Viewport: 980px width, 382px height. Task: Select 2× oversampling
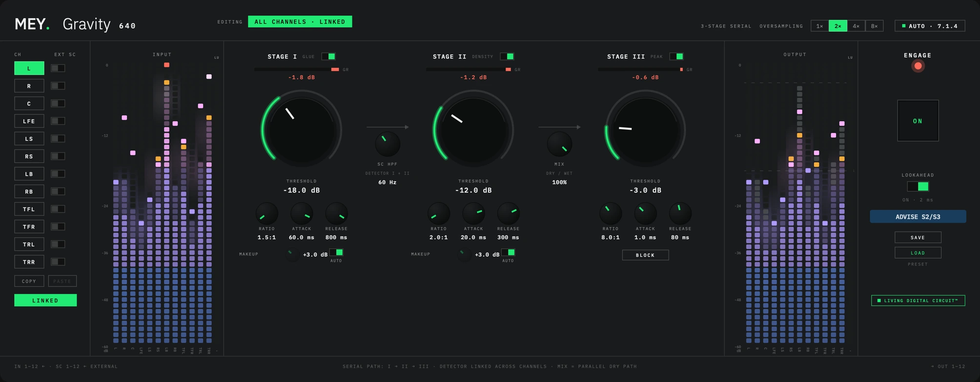(837, 26)
